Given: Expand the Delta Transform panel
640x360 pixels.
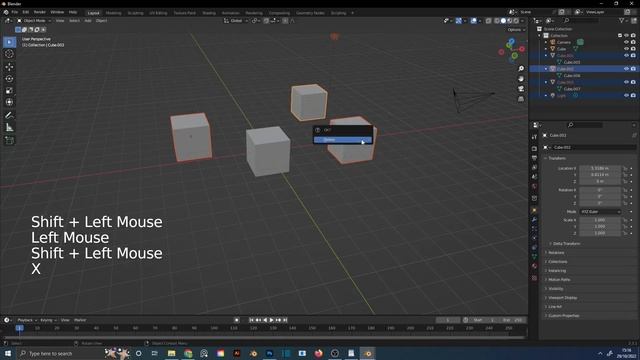Looking at the screenshot, I should (566, 244).
